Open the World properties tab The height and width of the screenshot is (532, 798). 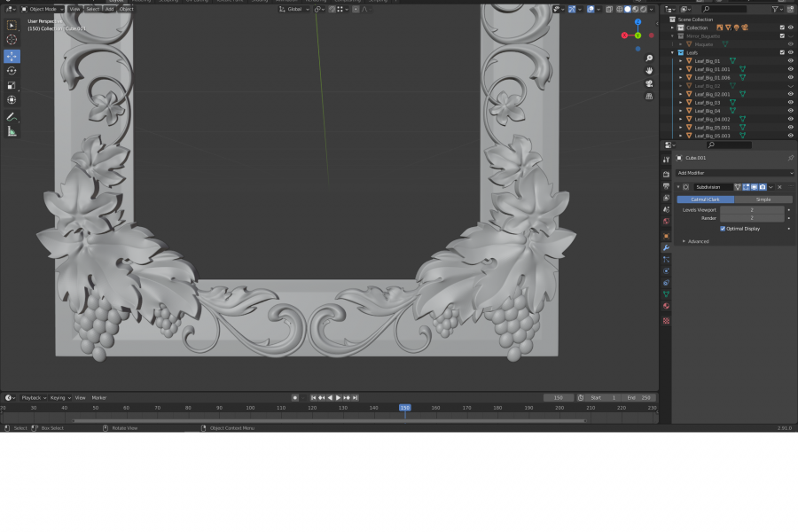[x=666, y=222]
